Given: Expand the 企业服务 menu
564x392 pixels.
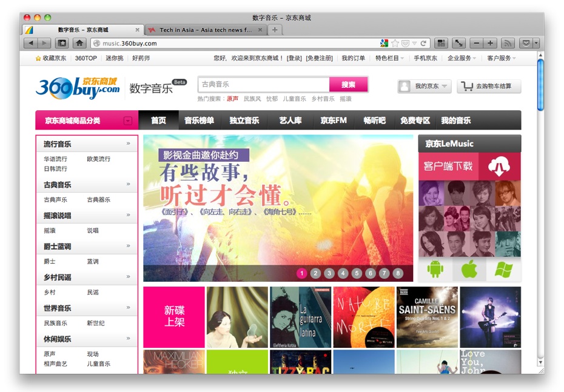Looking at the screenshot, I should [x=462, y=58].
